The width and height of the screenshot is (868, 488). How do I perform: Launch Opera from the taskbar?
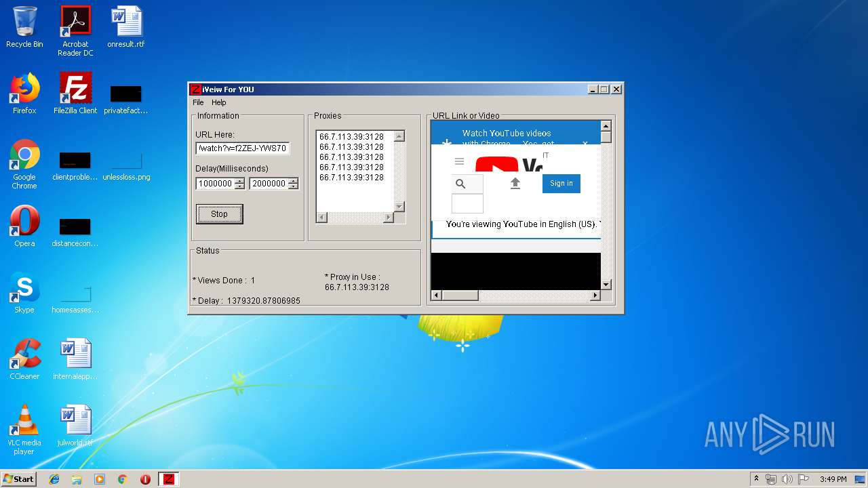pos(145,479)
